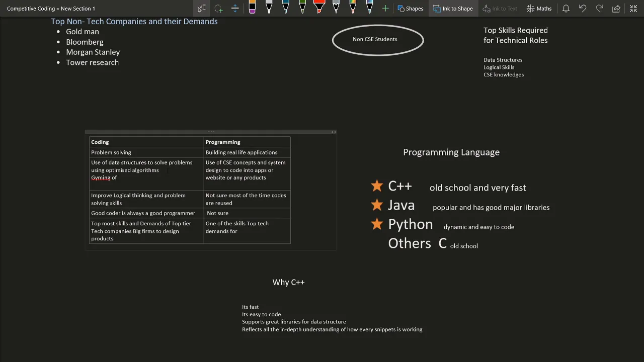Click the 'Problem solving' table cell
Viewport: 644px width, 362px height.
point(146,152)
